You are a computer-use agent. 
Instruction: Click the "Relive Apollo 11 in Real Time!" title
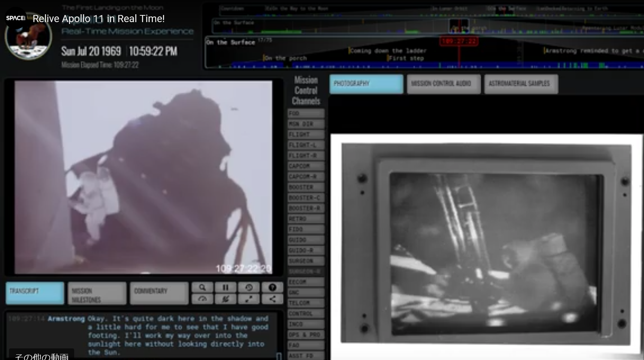pyautogui.click(x=99, y=19)
